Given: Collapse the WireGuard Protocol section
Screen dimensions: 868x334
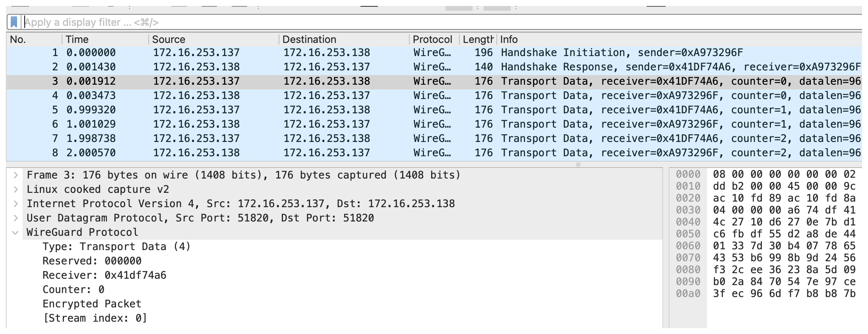Looking at the screenshot, I should [x=15, y=232].
